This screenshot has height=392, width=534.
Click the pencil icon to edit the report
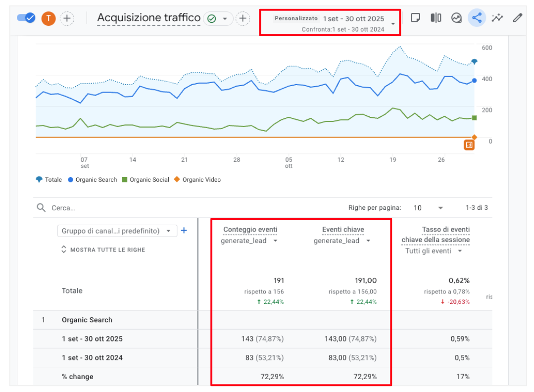518,18
